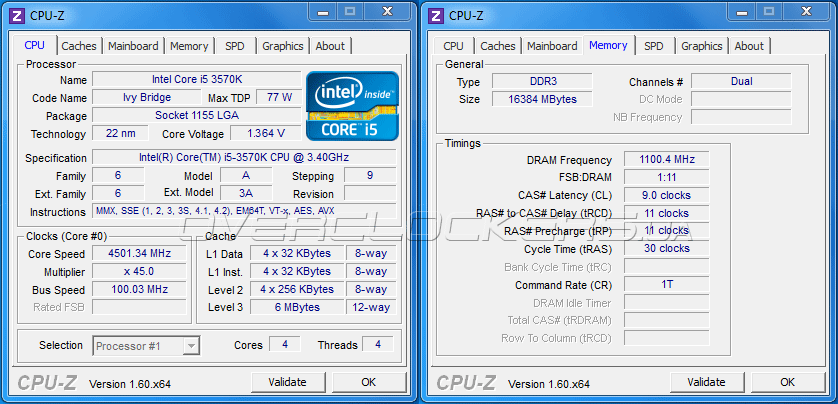The image size is (838, 404).
Task: Click the FSB:DRAM ratio 1:11 value
Action: pyautogui.click(x=666, y=177)
